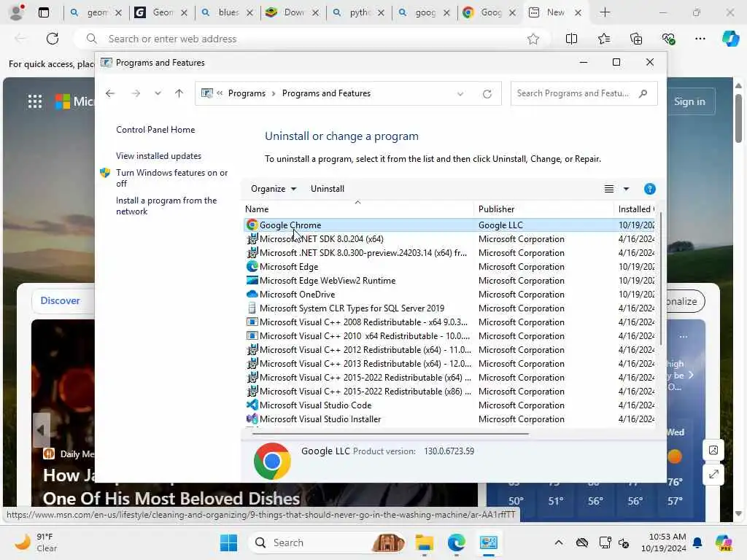Click the Discover tab on the MSN page

(x=60, y=300)
